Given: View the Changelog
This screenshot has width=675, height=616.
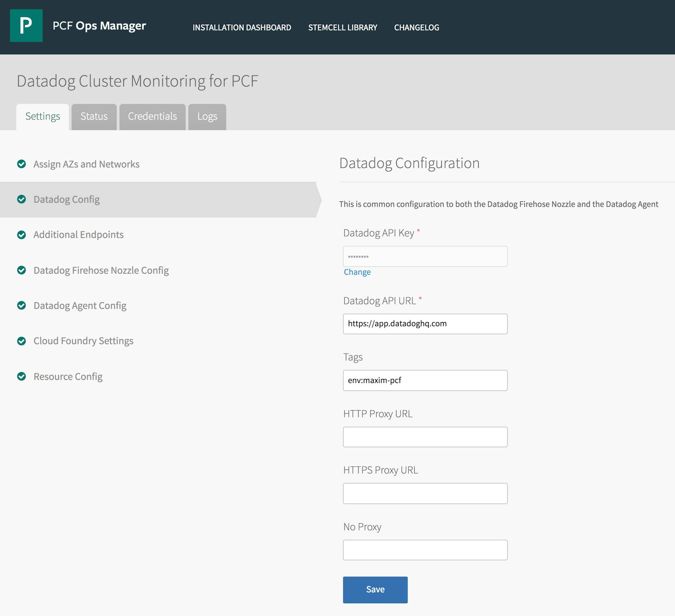Looking at the screenshot, I should (x=416, y=27).
